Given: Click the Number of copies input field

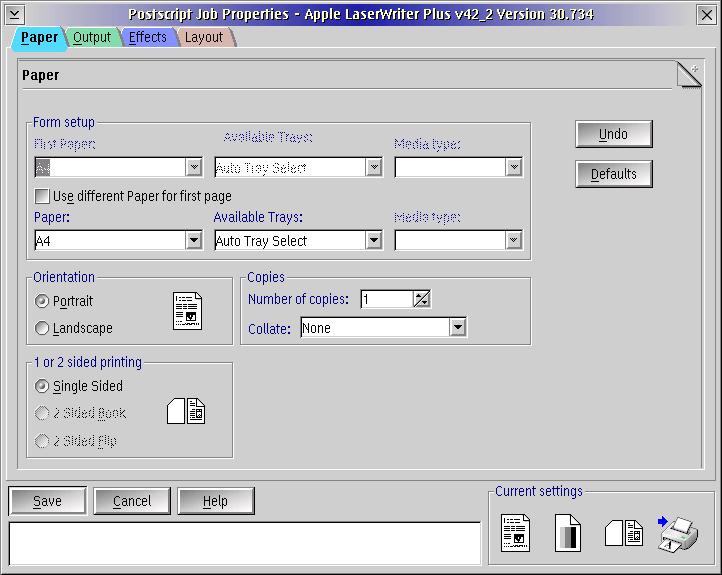Looking at the screenshot, I should 387,299.
